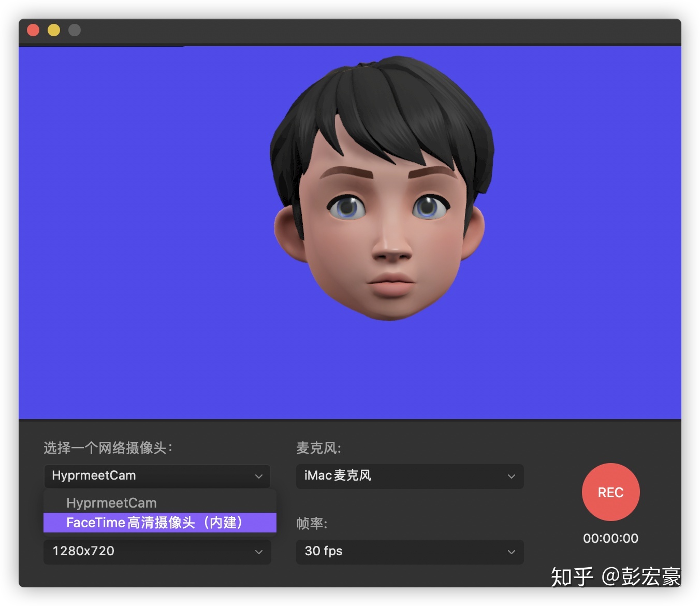
Task: Choose FaceTime高清摄像头（内建）option
Action: click(160, 523)
